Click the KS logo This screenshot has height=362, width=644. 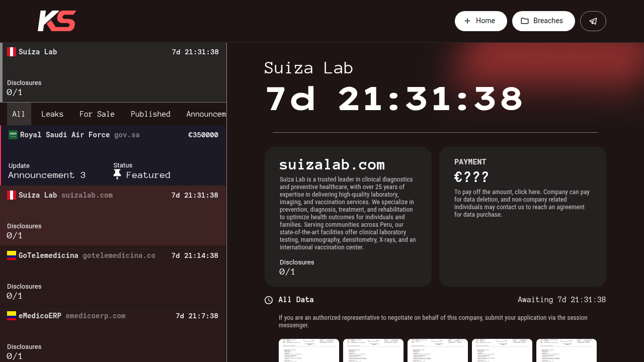[57, 21]
